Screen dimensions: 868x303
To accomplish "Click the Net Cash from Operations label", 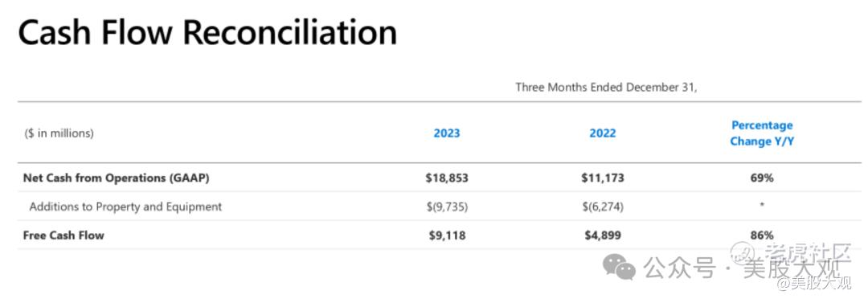I will click(117, 178).
